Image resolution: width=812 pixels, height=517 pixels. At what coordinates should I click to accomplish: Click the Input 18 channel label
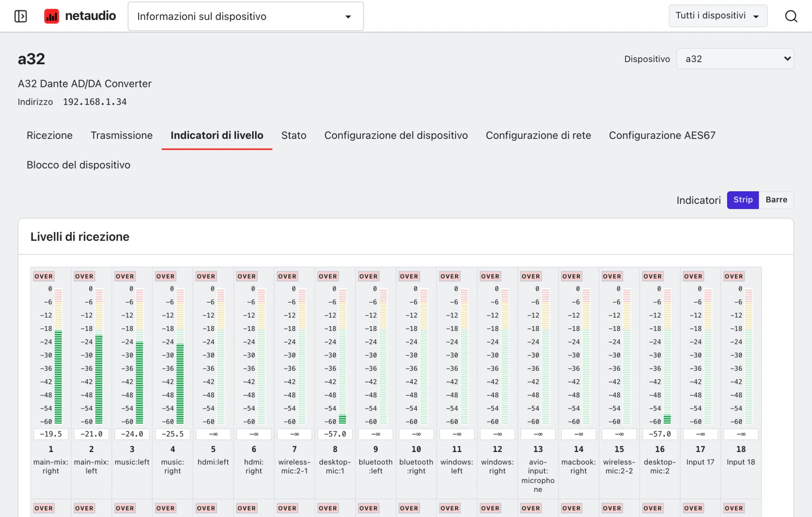[741, 462]
